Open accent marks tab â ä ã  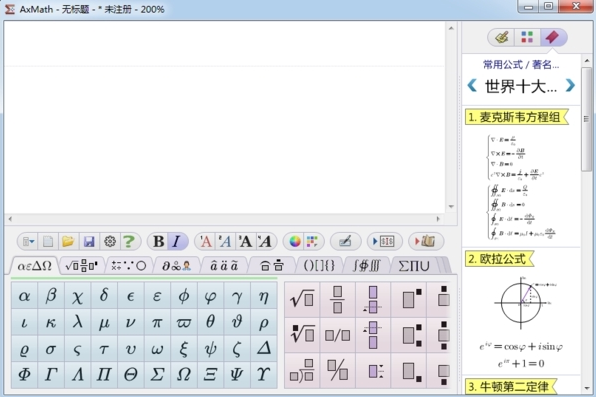point(224,266)
